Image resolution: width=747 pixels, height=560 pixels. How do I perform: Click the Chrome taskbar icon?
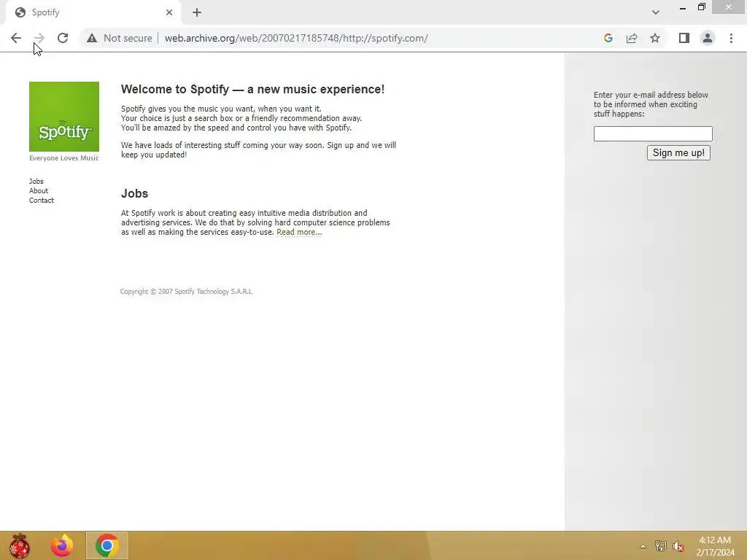pos(107,545)
